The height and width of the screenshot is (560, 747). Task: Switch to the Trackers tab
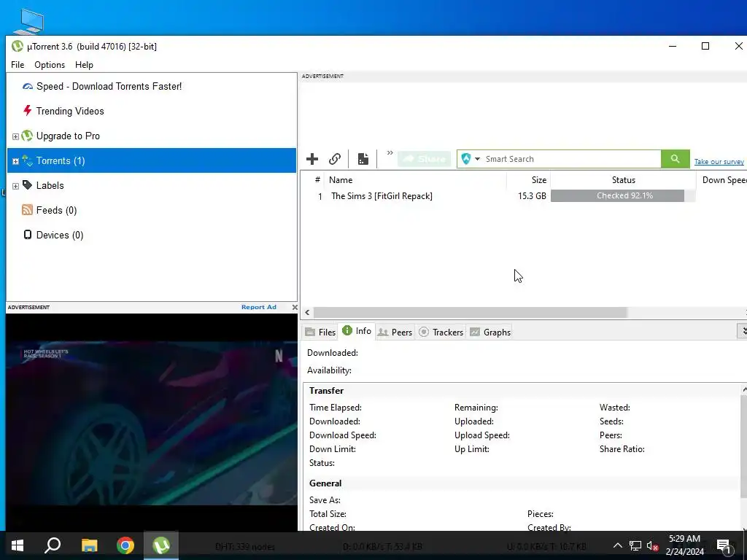(x=441, y=332)
